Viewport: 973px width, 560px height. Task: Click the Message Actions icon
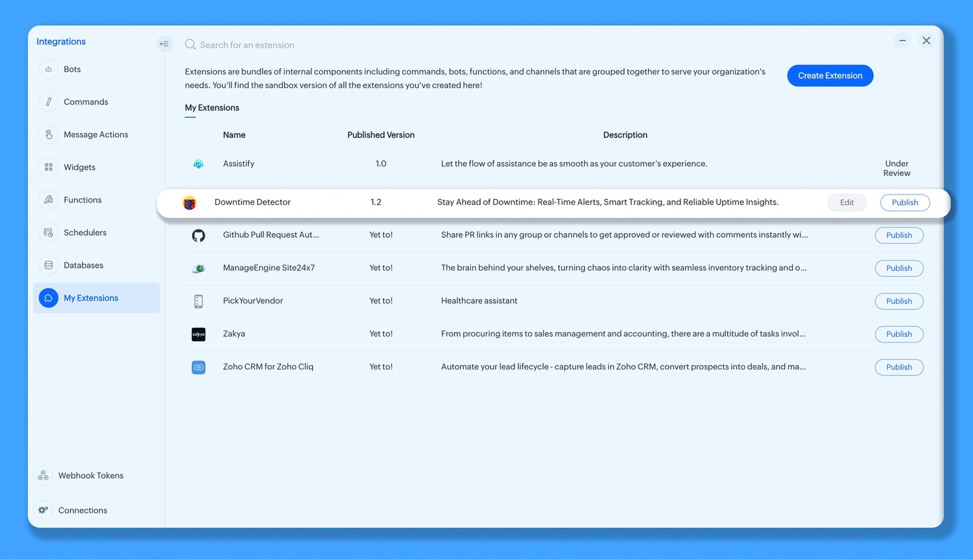click(49, 135)
